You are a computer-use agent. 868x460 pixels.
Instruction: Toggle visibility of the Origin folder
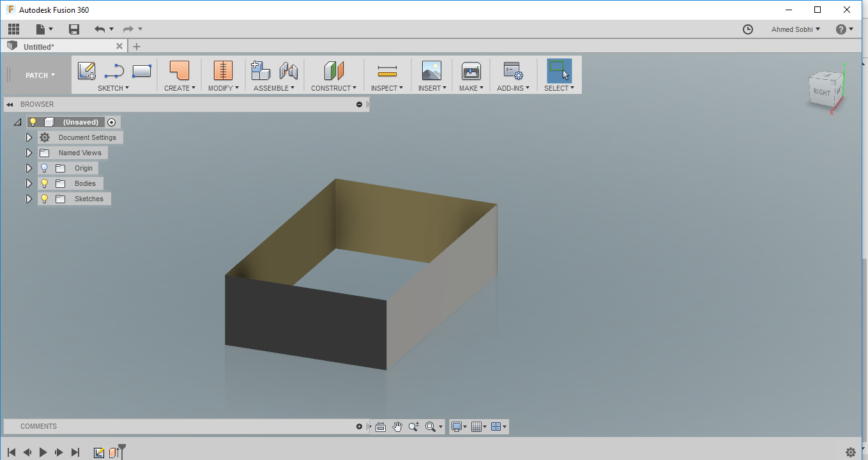[x=44, y=168]
